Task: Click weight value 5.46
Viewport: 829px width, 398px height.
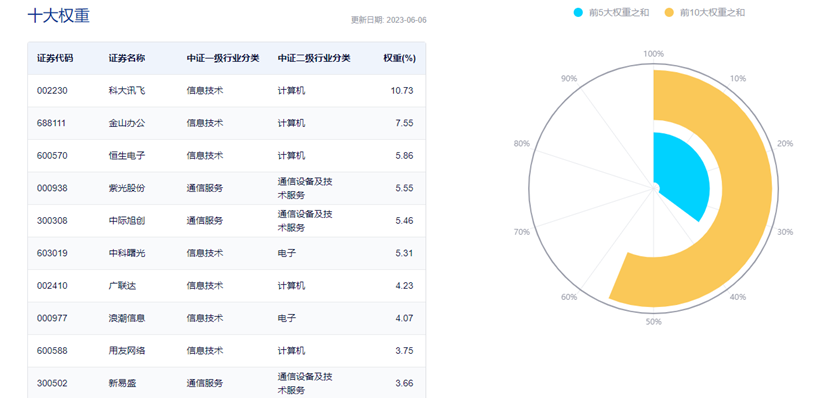Action: 404,221
